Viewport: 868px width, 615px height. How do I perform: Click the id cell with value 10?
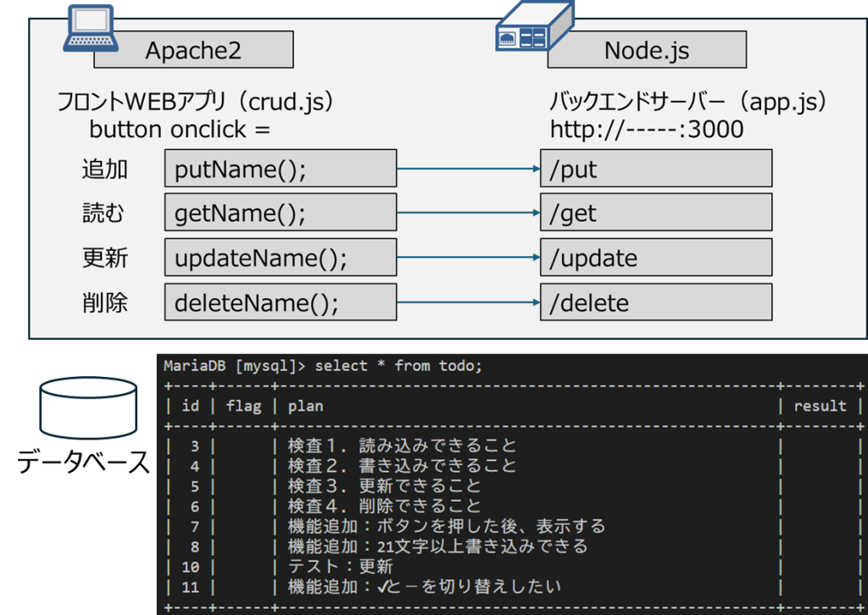click(x=191, y=567)
